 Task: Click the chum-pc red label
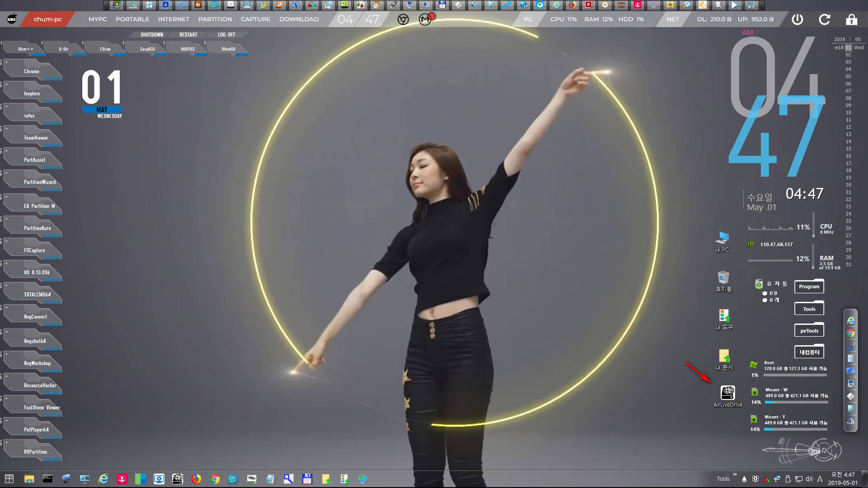pyautogui.click(x=47, y=19)
